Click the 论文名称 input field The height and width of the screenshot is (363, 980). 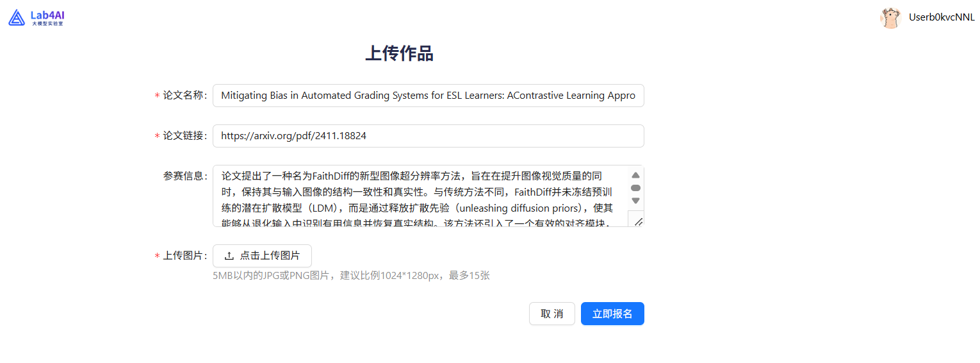[428, 96]
